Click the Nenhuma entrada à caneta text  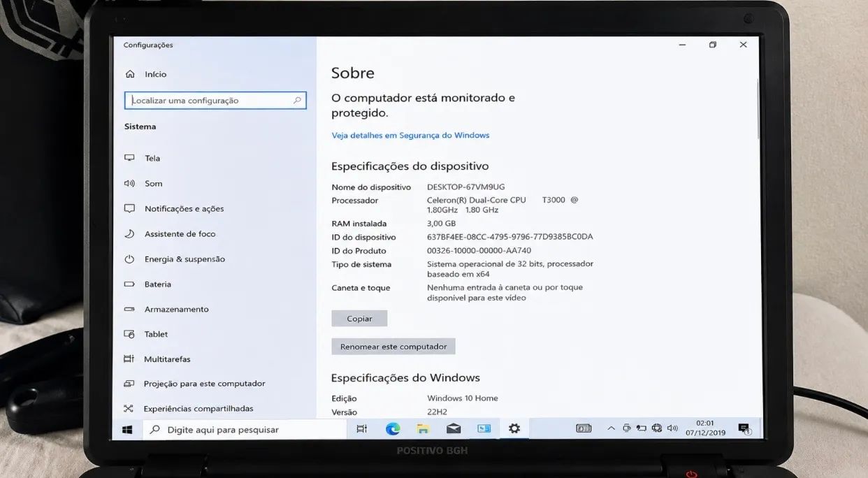[x=505, y=292]
